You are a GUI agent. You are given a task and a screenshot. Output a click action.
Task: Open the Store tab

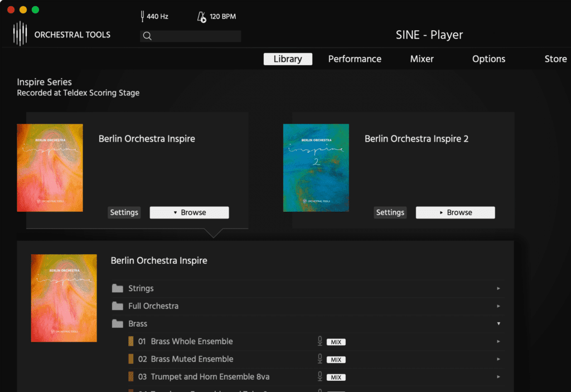(x=556, y=59)
